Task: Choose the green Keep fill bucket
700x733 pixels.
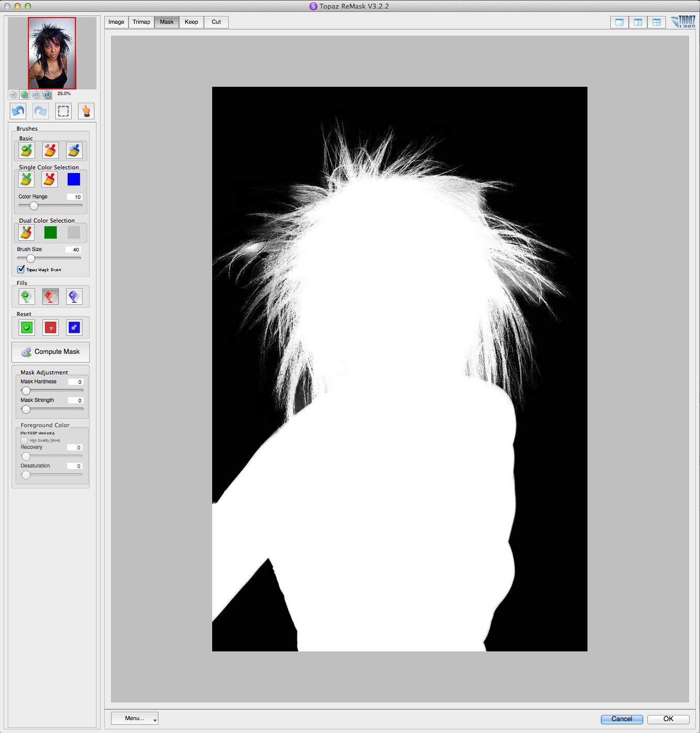Action: [26, 297]
